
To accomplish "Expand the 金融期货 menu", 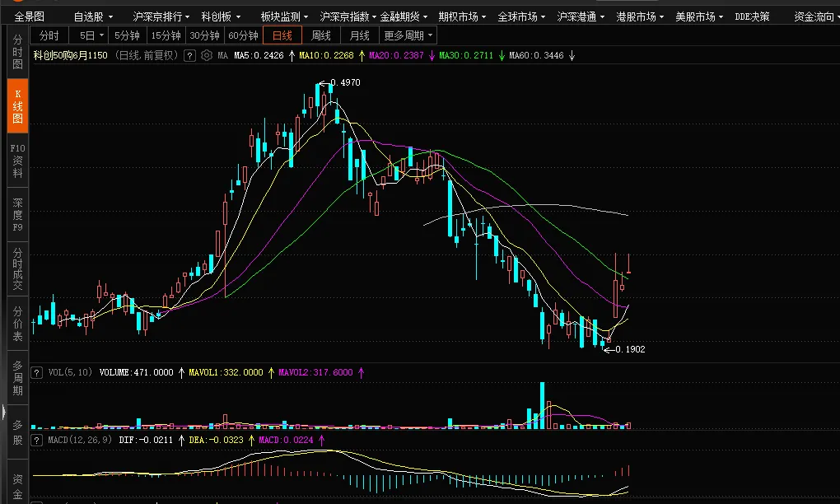I will [404, 16].
